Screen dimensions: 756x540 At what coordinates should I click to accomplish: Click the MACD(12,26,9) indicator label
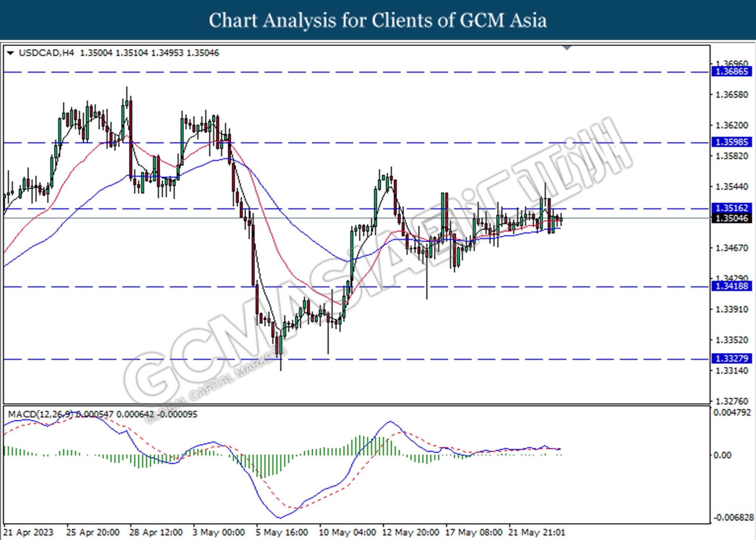(x=40, y=414)
